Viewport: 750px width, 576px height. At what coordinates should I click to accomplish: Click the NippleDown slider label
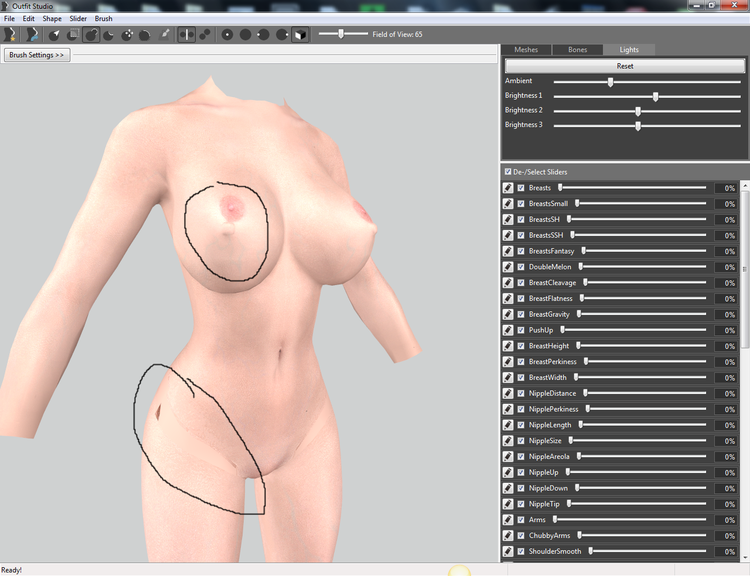pos(548,488)
